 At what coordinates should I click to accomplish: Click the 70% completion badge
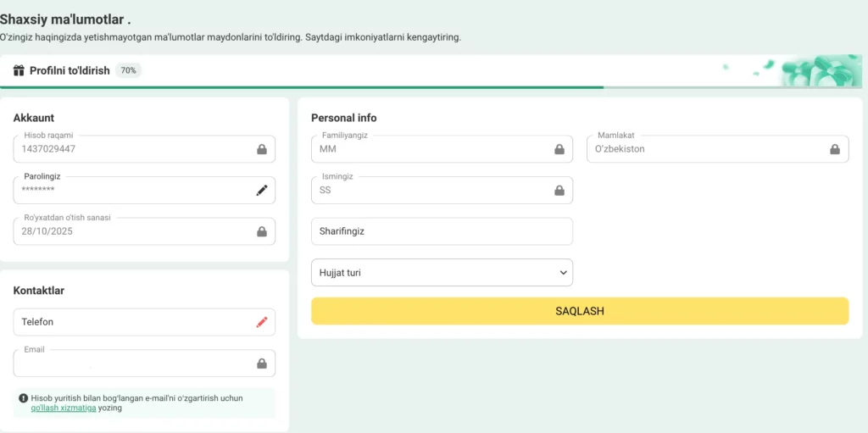click(129, 70)
